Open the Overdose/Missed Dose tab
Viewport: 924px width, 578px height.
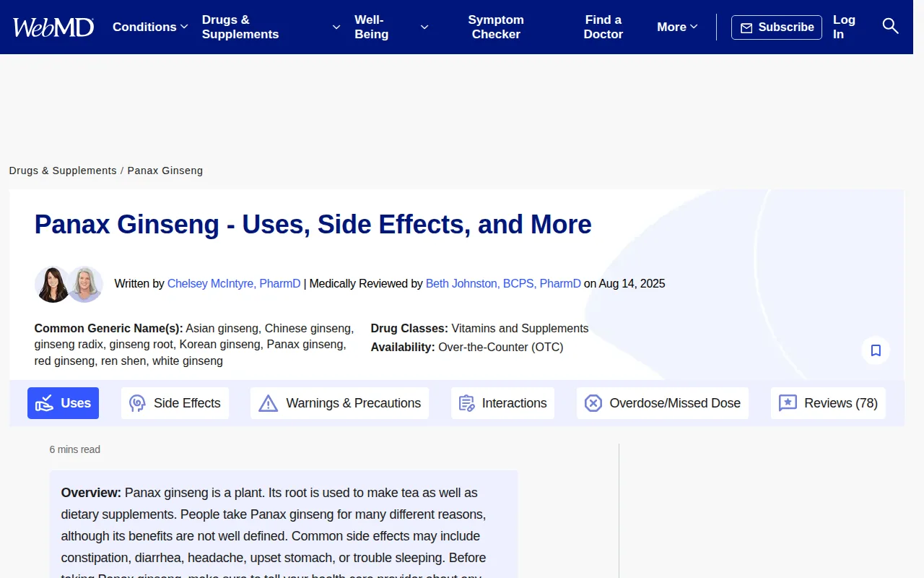pyautogui.click(x=663, y=403)
